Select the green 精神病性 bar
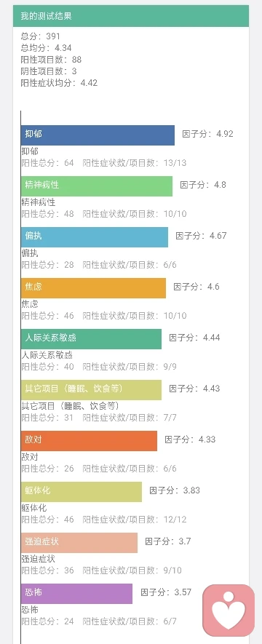The width and height of the screenshot is (262, 644). click(x=97, y=186)
